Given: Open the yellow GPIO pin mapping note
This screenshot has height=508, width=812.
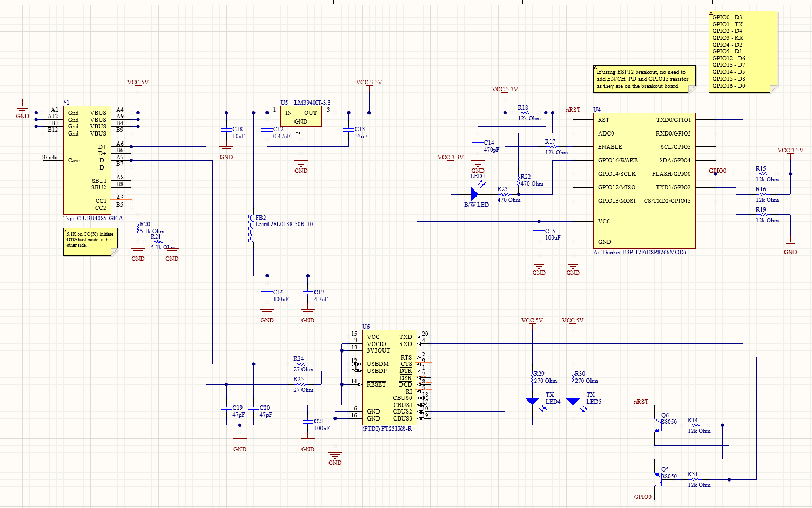Looking at the screenshot, I should point(743,52).
